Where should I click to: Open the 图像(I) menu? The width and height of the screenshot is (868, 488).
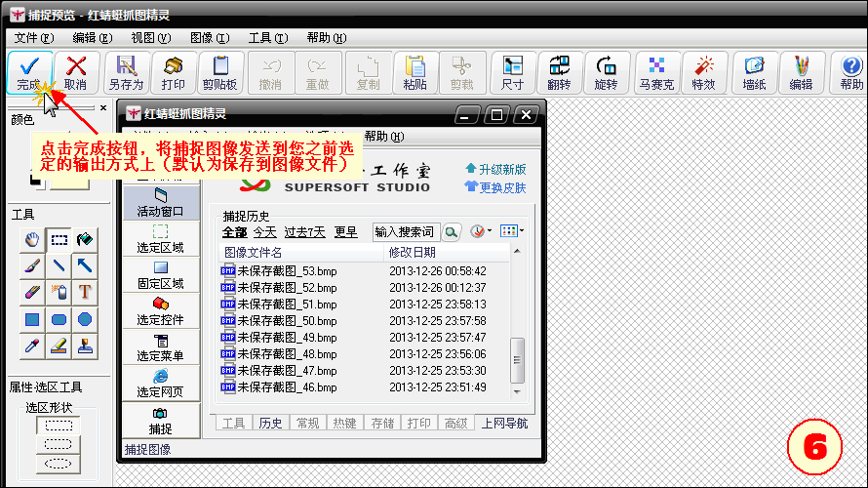pos(209,38)
